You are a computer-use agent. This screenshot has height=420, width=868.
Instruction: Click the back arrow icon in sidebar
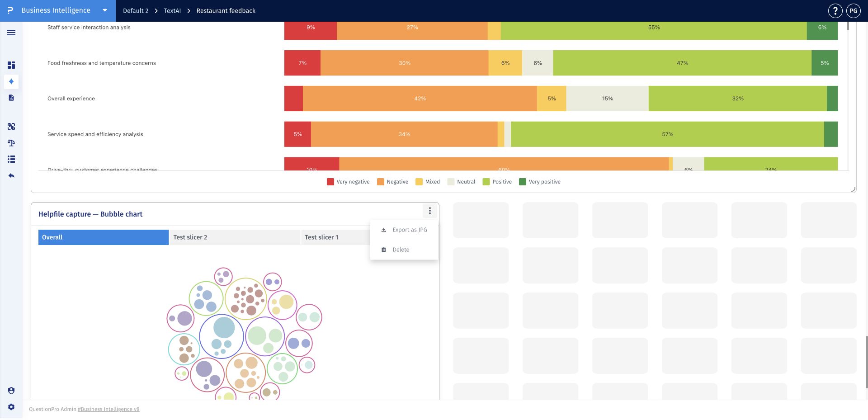tap(11, 175)
